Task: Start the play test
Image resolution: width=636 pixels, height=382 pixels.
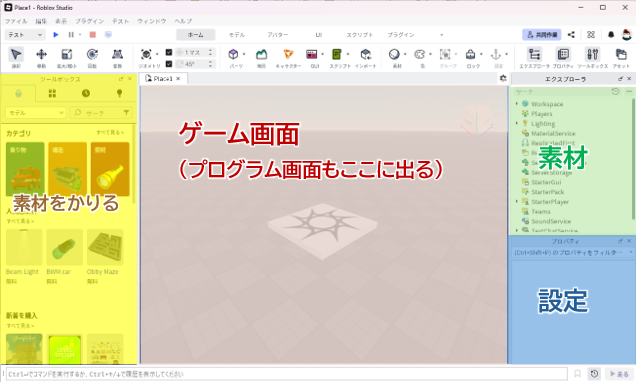Action: click(x=56, y=35)
